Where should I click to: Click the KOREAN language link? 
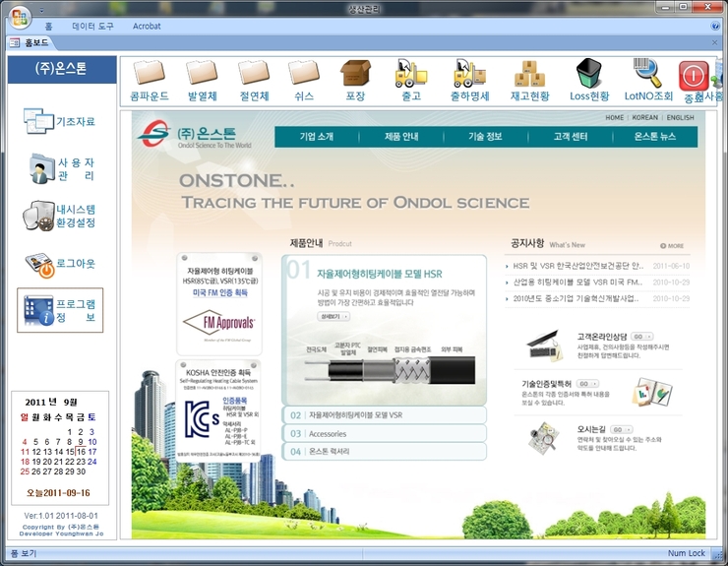645,117
